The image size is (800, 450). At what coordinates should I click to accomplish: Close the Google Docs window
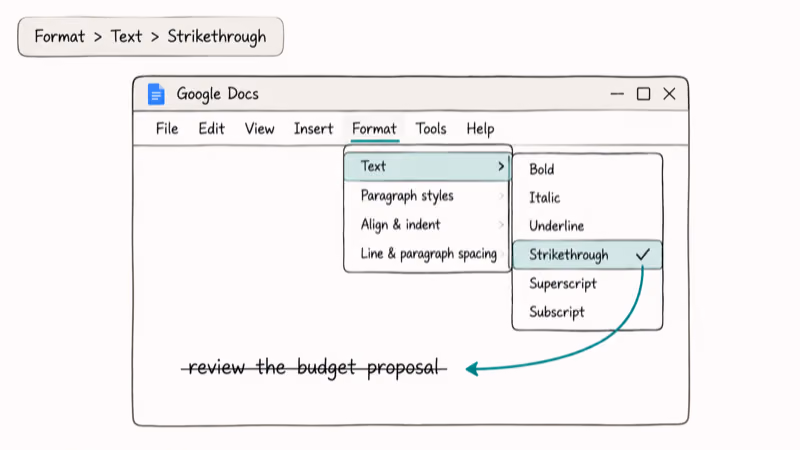click(669, 94)
